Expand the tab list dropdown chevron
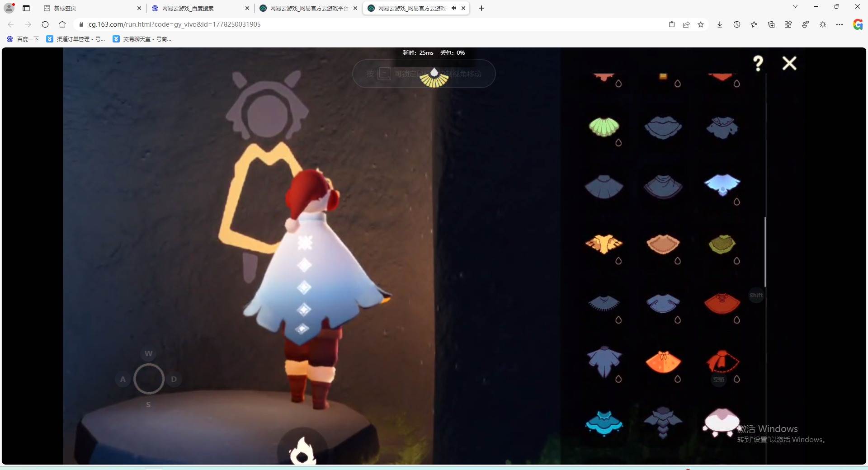868x470 pixels. coord(795,7)
